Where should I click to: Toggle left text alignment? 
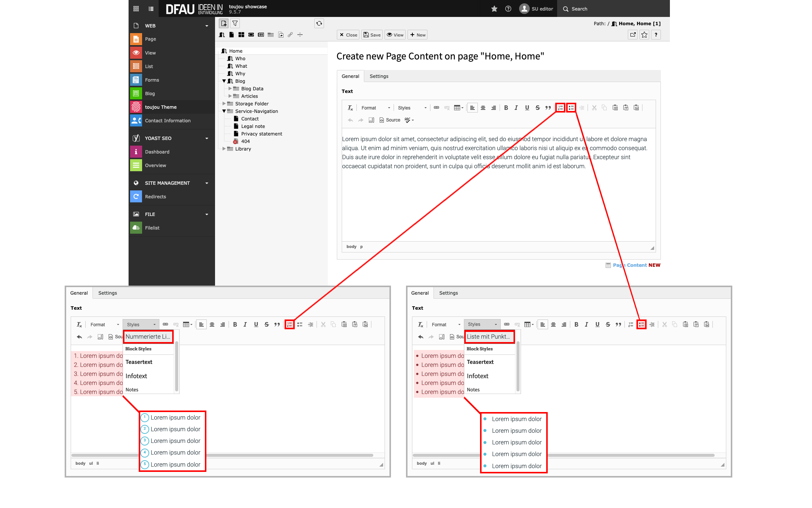click(x=473, y=108)
